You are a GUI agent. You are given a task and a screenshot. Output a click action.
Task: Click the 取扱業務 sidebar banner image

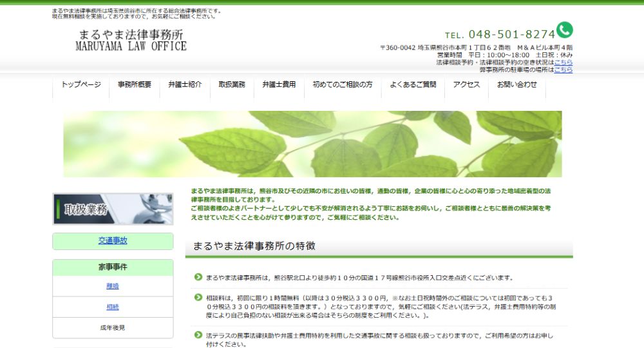(x=113, y=209)
